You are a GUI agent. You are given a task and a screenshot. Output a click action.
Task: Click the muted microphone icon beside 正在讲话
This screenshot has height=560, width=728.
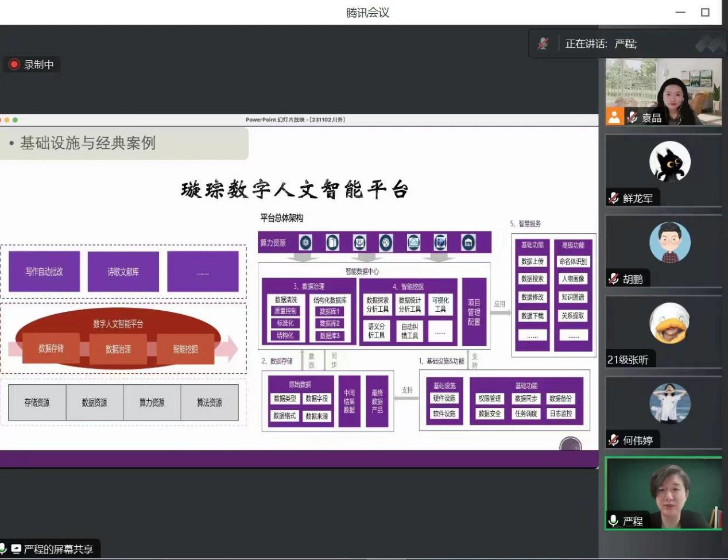(543, 44)
